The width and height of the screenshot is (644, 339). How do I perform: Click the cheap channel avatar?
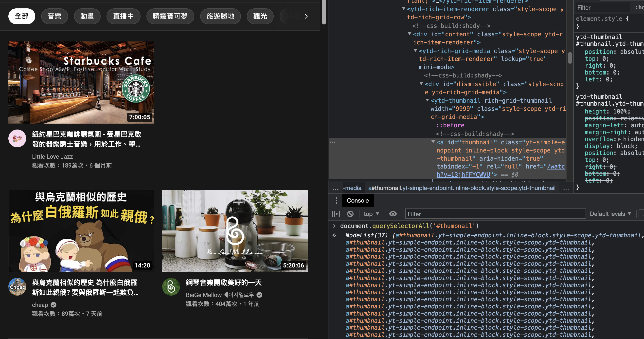tap(17, 286)
